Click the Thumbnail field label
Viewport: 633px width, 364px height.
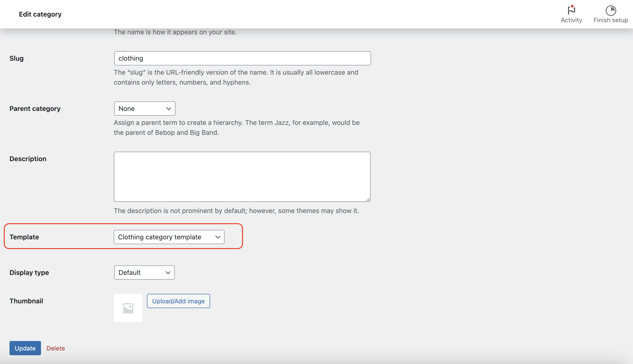click(x=26, y=301)
